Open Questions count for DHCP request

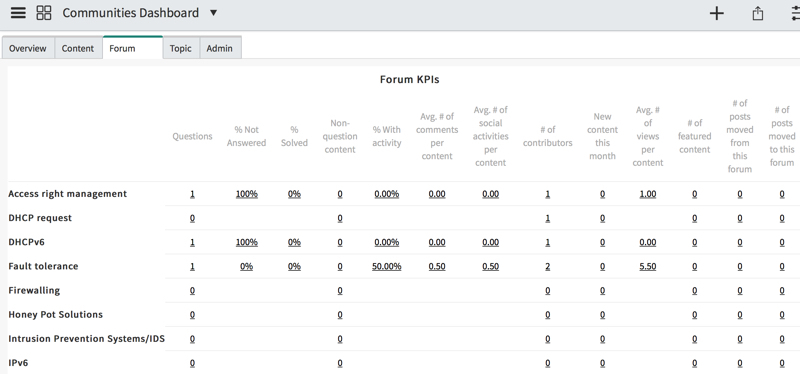[192, 218]
